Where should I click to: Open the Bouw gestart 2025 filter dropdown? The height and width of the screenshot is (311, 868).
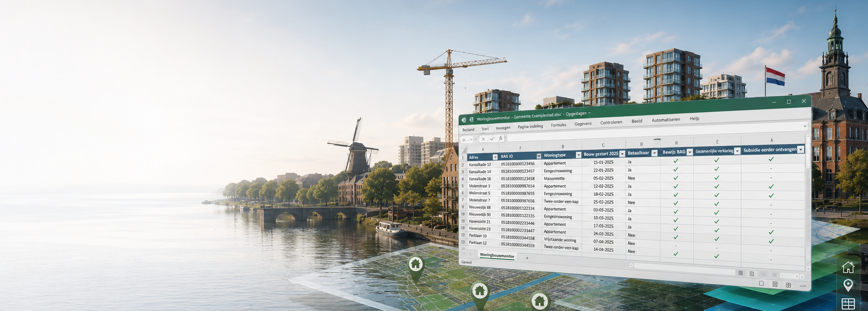point(622,154)
